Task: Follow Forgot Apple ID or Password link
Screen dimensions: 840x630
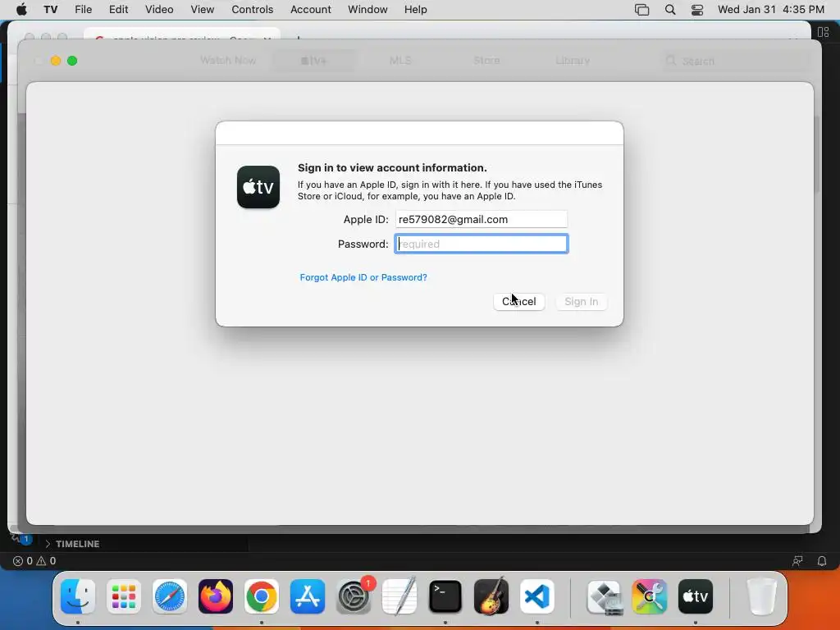Action: coord(363,277)
